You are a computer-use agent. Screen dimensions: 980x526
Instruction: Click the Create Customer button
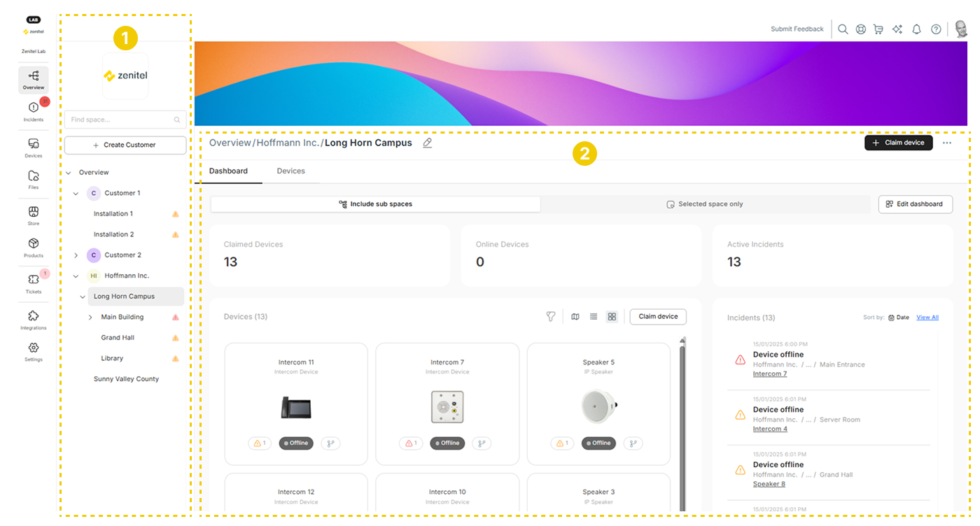(x=125, y=145)
